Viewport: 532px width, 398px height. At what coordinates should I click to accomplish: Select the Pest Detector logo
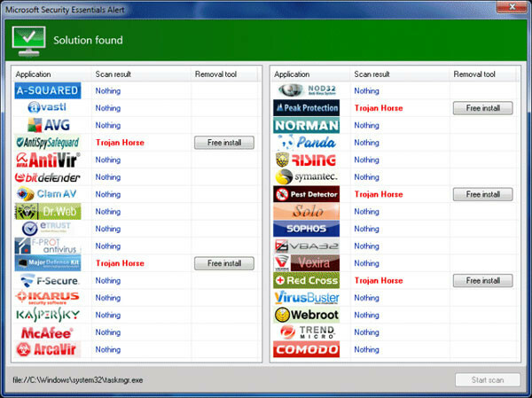click(x=306, y=194)
